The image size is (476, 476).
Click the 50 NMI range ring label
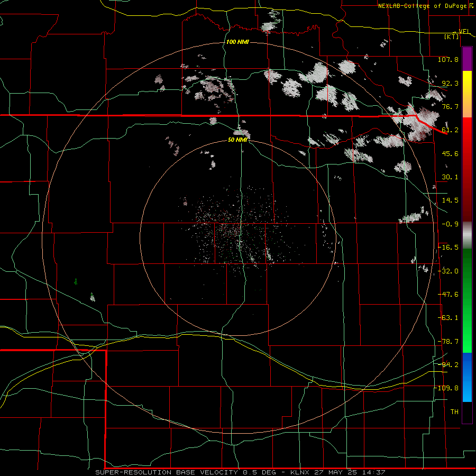(237, 140)
